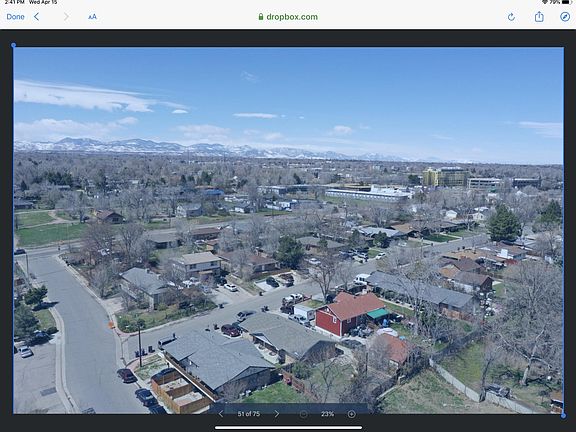Open the share sheet
The height and width of the screenshot is (432, 576).
pos(539,17)
